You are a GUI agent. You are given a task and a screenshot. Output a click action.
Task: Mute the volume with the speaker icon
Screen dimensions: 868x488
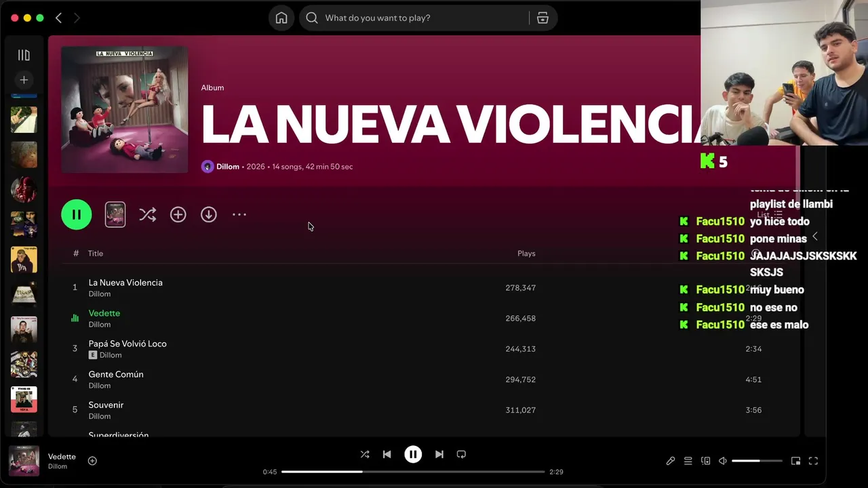coord(723,461)
